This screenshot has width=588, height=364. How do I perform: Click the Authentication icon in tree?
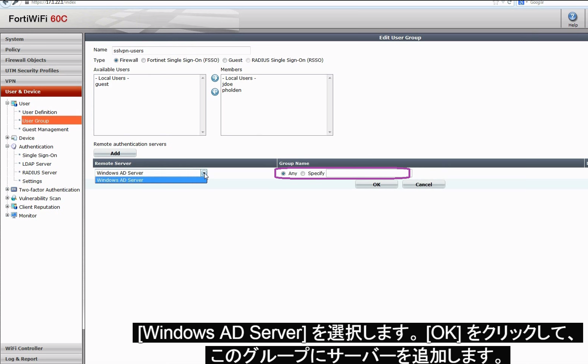tap(14, 147)
